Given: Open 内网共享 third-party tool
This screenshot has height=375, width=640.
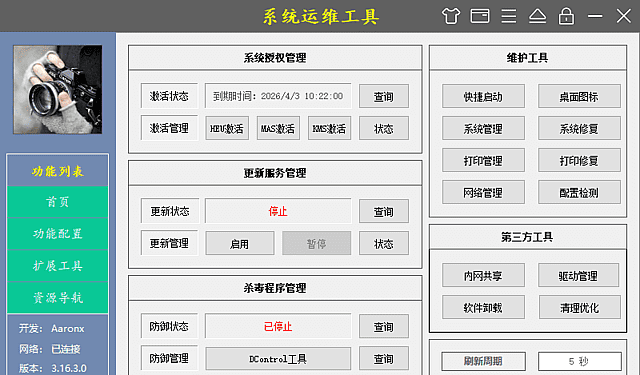Looking at the screenshot, I should pos(483,275).
